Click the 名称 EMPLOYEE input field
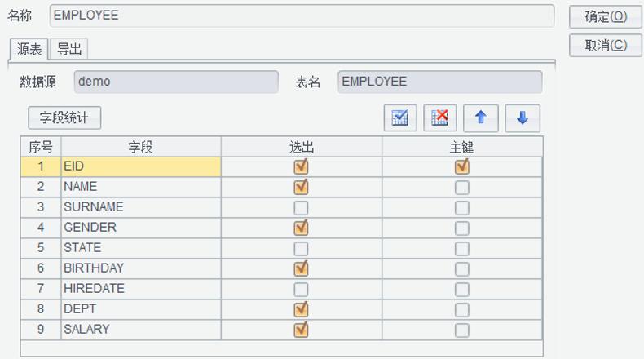This screenshot has height=359, width=644. (x=302, y=16)
